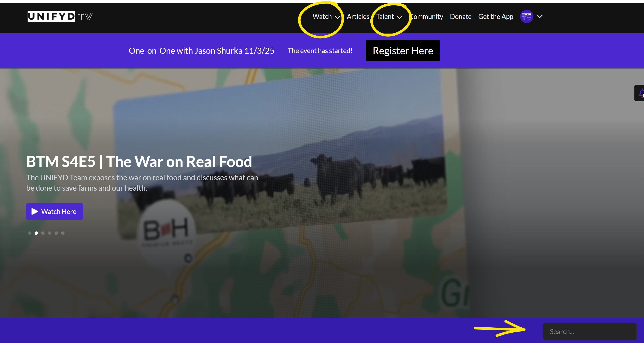Expand the Watch menu chevron

[337, 17]
